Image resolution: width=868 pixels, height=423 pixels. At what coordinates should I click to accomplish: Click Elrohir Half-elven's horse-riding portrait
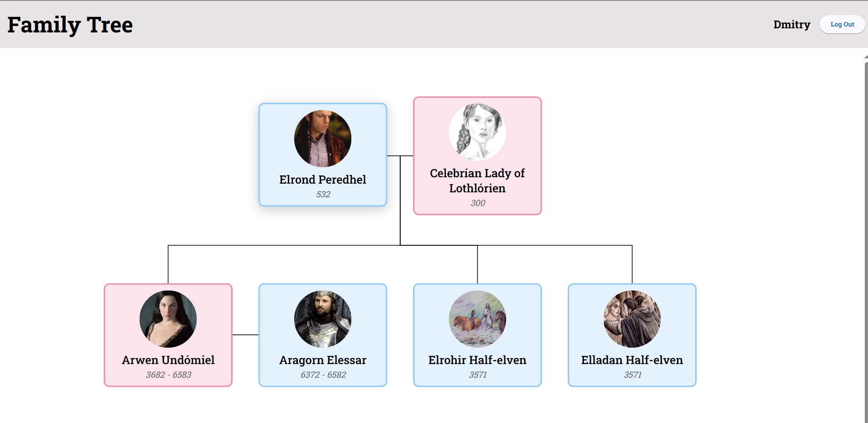point(477,319)
